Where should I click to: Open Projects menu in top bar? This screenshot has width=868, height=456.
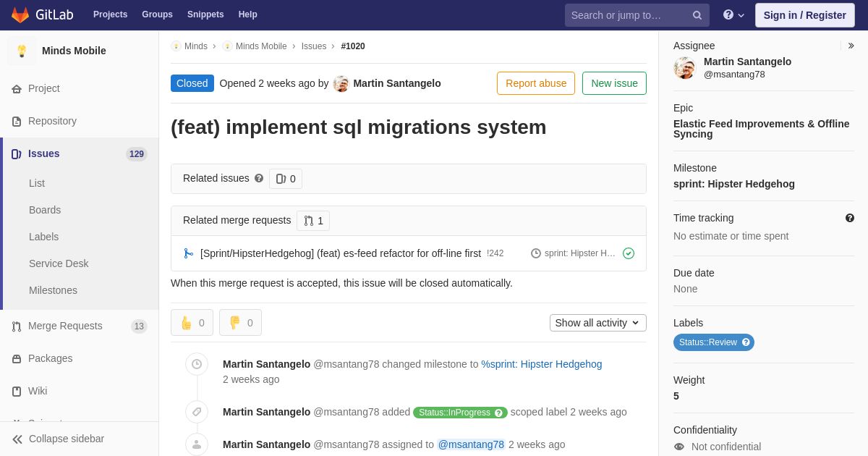click(110, 14)
